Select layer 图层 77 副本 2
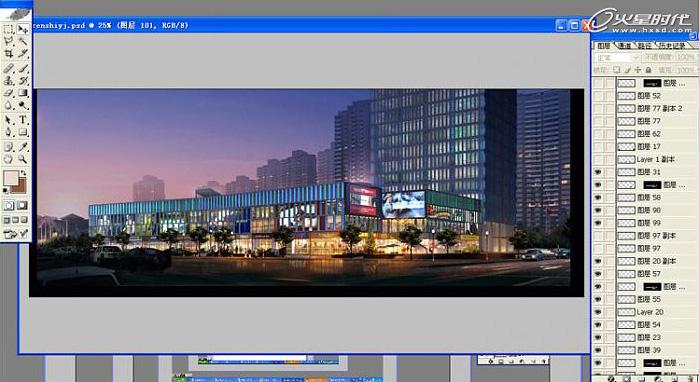 (657, 108)
